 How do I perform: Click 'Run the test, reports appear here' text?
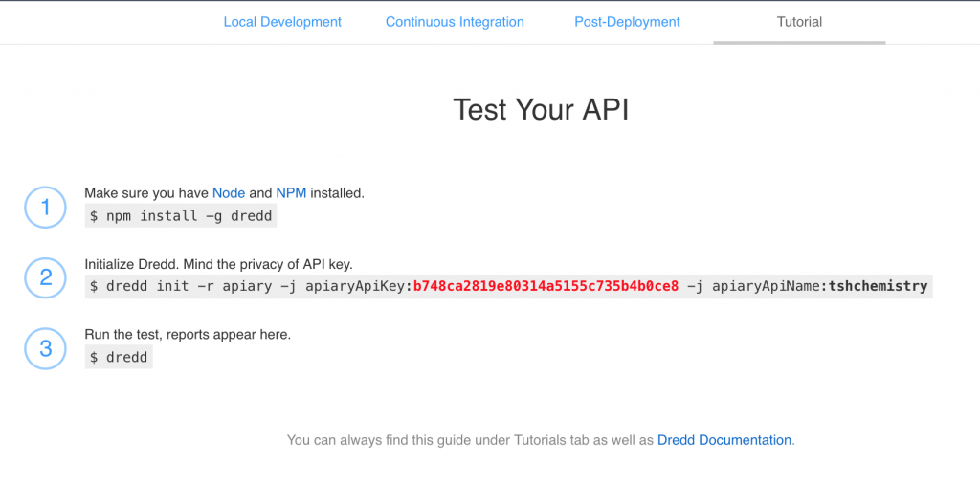[x=188, y=334]
